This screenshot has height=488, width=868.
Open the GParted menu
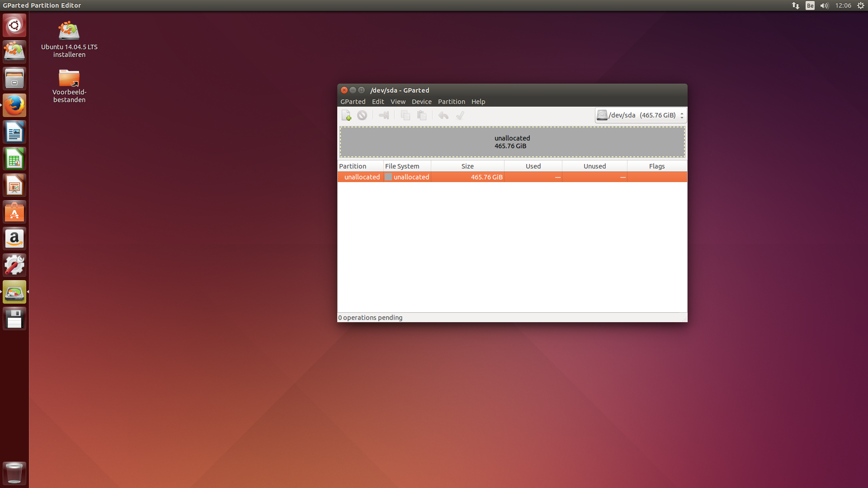353,102
